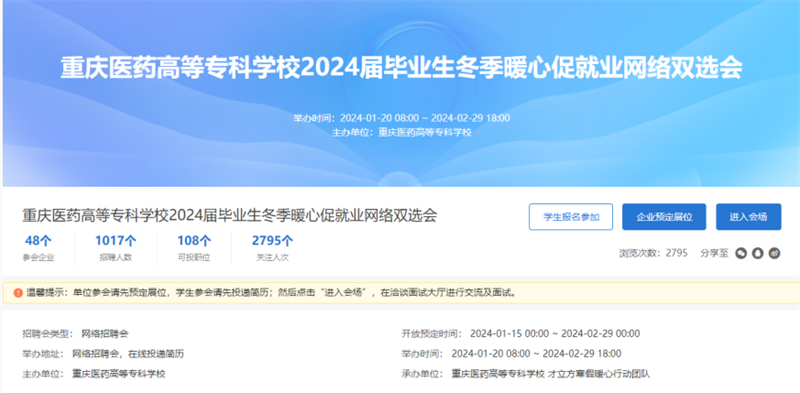Click 开放预定时间 date range value
Screen dimensions: 800x393
(x=555, y=334)
